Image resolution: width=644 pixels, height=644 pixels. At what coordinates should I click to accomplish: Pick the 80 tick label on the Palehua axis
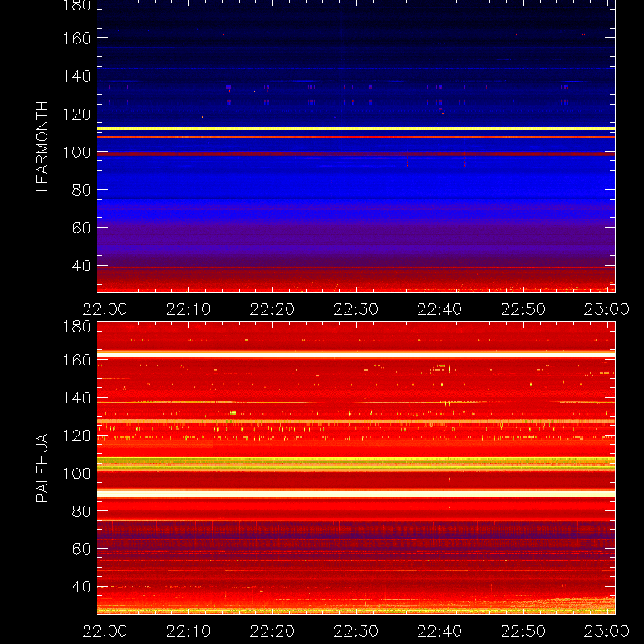(81, 511)
